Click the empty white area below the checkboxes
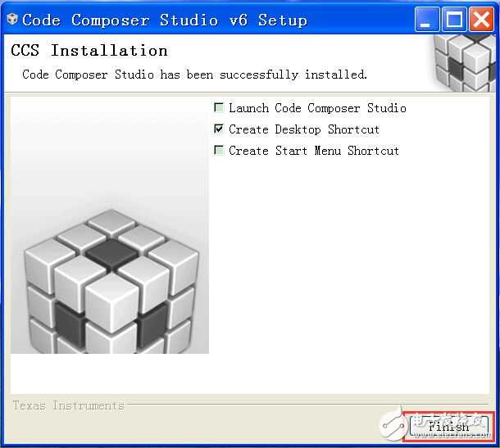500x448 pixels. [349, 274]
